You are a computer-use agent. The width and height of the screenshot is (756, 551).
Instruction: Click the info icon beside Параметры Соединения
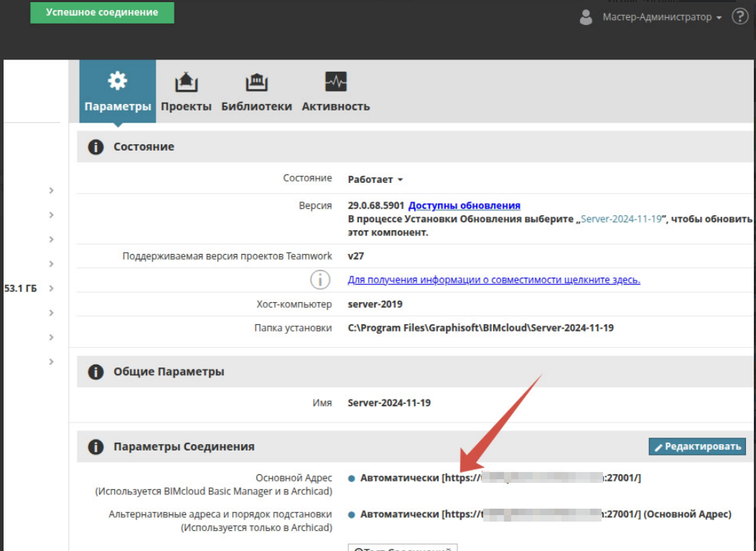click(95, 447)
